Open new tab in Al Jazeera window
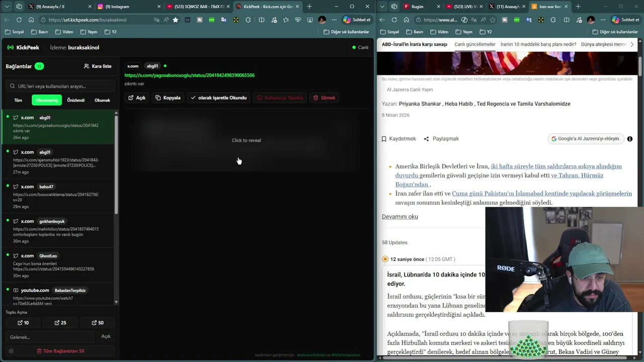 click(578, 7)
